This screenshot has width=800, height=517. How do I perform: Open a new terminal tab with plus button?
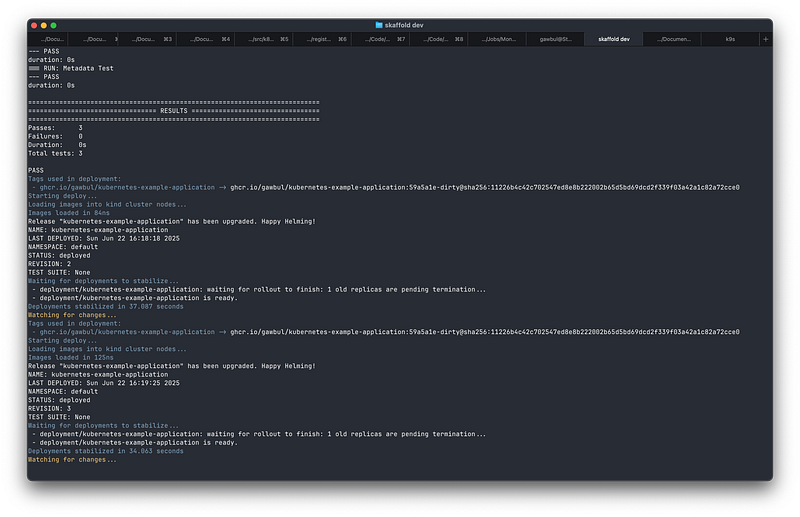766,39
